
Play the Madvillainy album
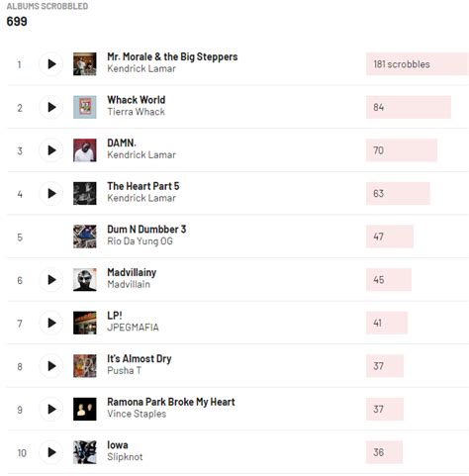51,280
